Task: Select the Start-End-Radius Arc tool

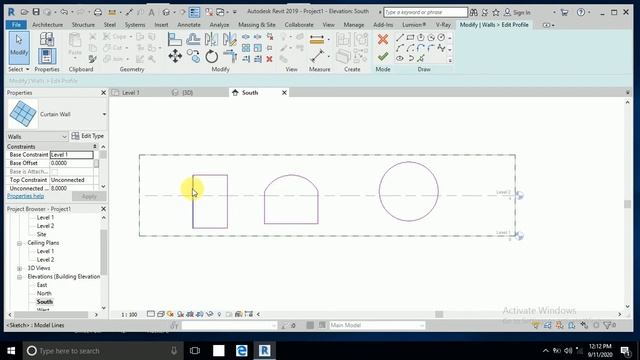Action: tap(400, 48)
